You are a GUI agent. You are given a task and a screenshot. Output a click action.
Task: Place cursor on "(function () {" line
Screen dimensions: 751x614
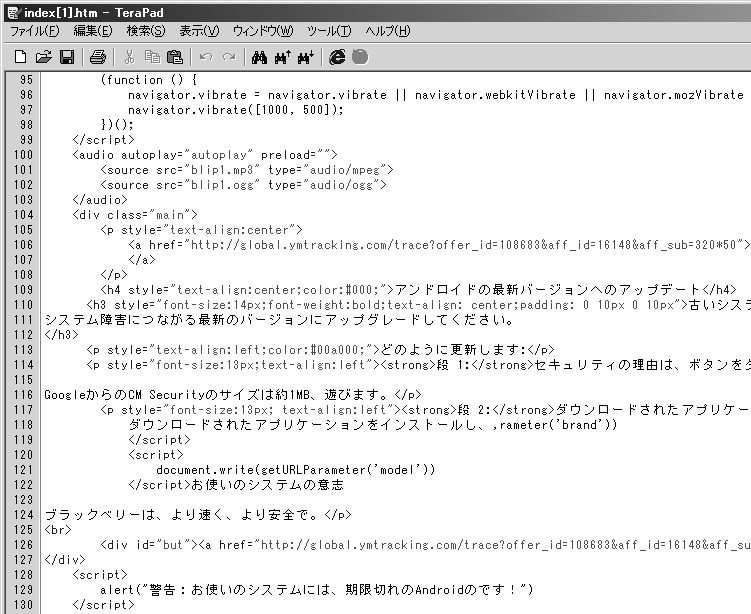(x=148, y=80)
